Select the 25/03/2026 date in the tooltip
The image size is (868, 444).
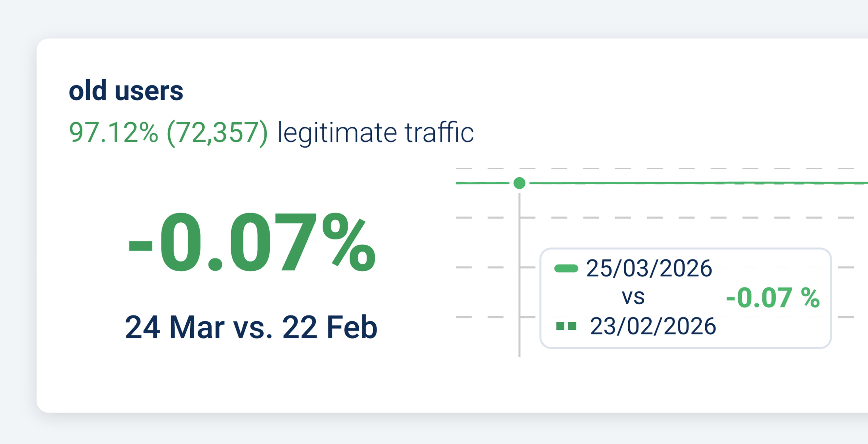(x=649, y=268)
